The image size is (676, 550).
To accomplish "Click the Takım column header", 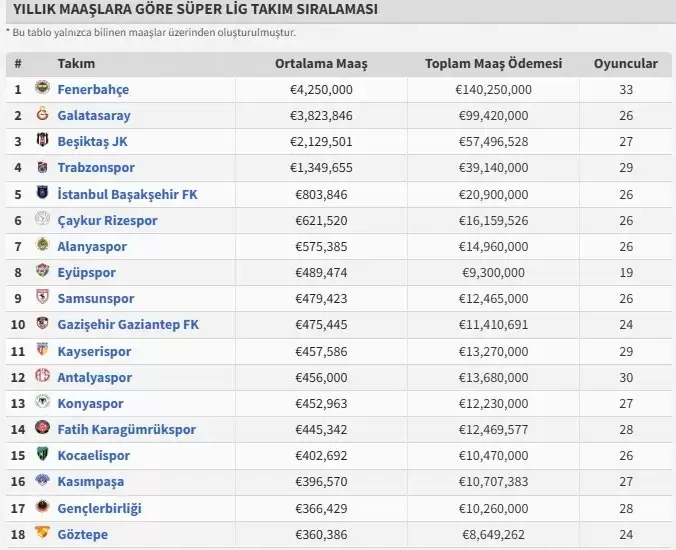I will coord(76,63).
